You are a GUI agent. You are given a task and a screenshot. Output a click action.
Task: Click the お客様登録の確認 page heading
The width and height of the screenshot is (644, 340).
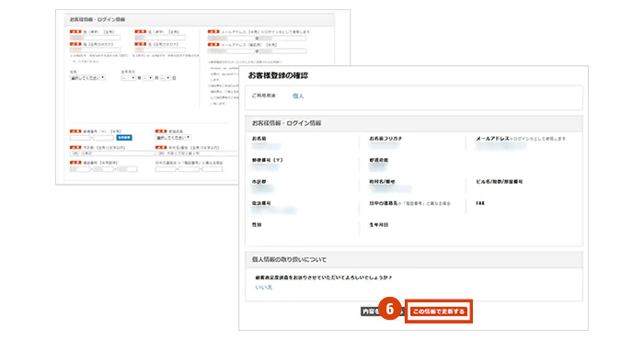tap(278, 75)
